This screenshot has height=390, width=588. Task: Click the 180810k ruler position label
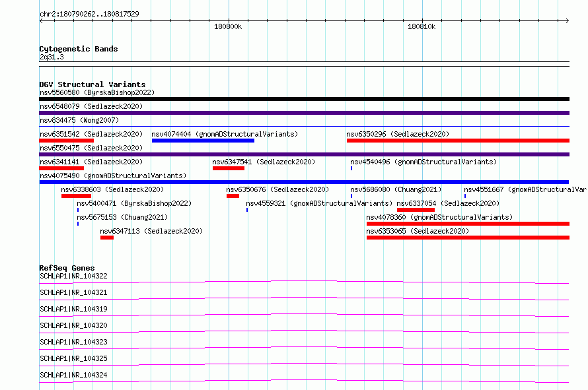tap(422, 26)
